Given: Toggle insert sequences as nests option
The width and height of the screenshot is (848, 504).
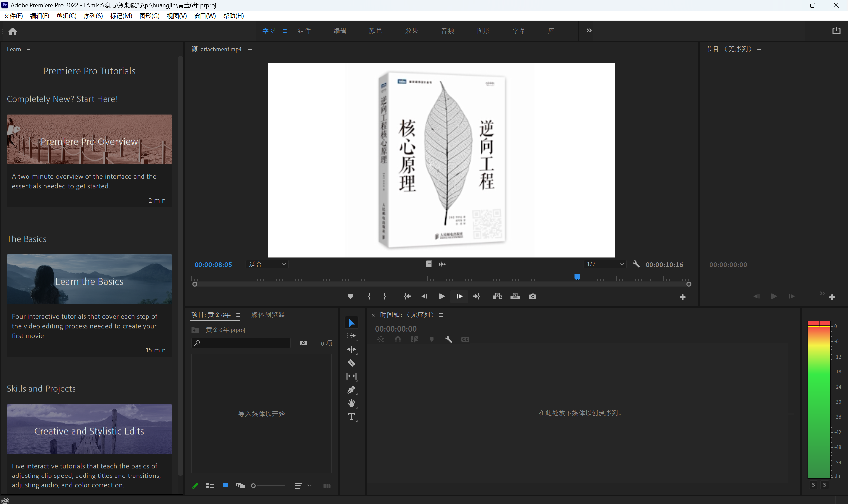Looking at the screenshot, I should (380, 339).
